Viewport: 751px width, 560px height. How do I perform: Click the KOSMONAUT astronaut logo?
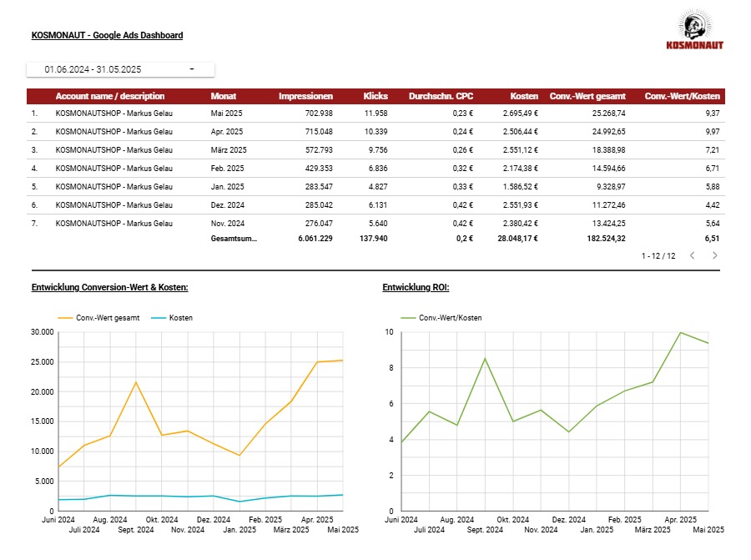695,29
